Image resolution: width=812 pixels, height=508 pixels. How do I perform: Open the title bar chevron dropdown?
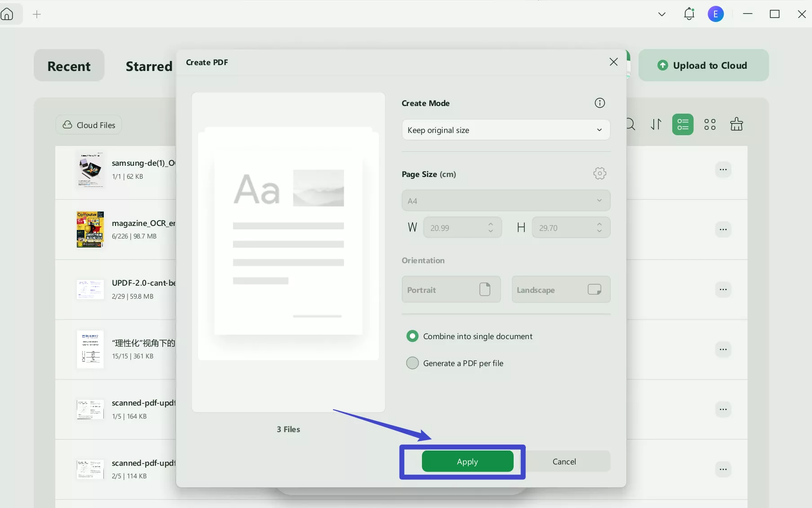661,14
